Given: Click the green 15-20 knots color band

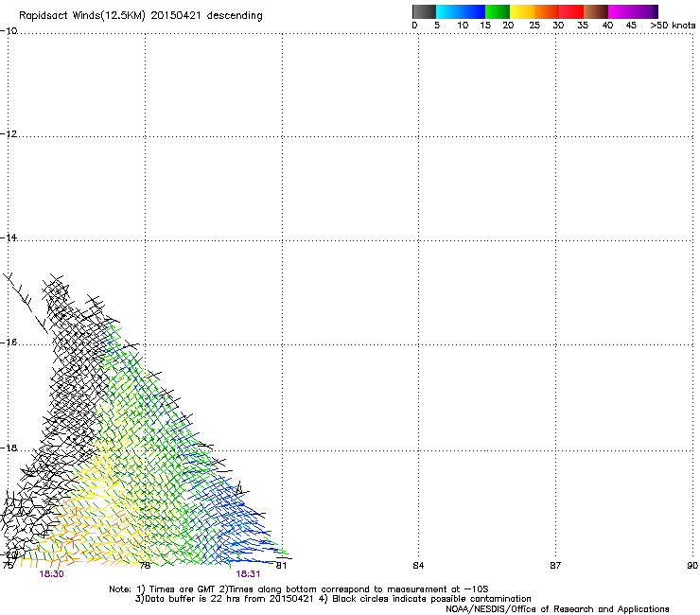Looking at the screenshot, I should [498, 11].
